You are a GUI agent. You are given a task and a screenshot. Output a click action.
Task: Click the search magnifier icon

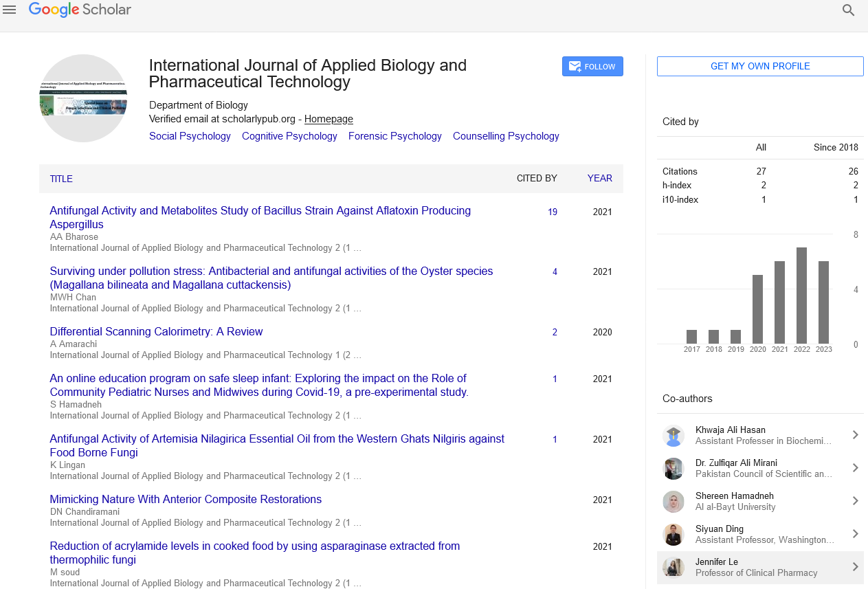[x=848, y=10]
